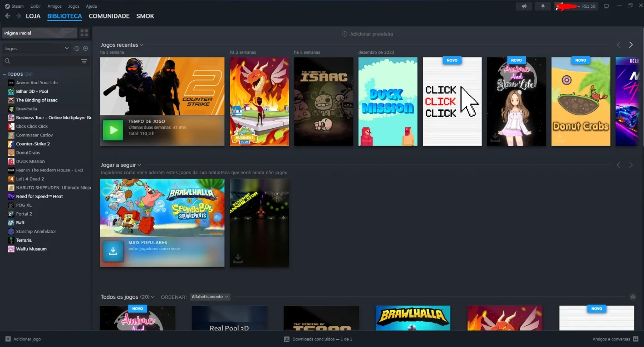This screenshot has width=644, height=347.
Task: Open the Ajuda menu
Action: pos(91,6)
